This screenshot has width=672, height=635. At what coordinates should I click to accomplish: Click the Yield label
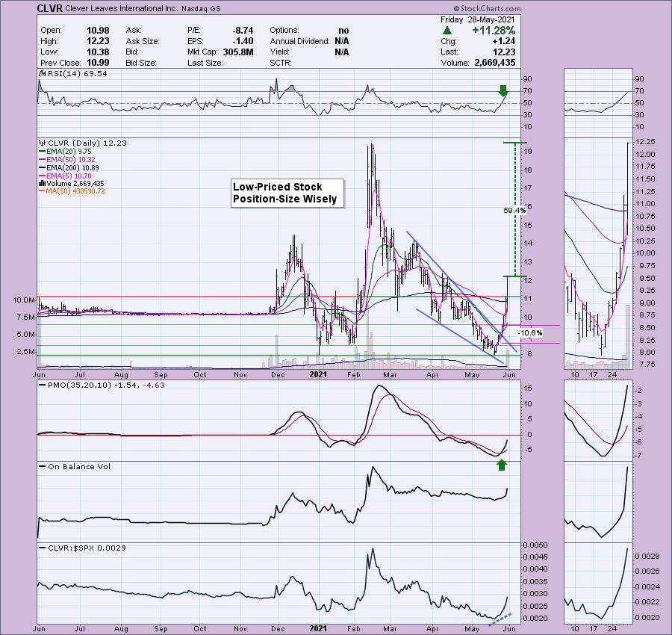coord(280,52)
